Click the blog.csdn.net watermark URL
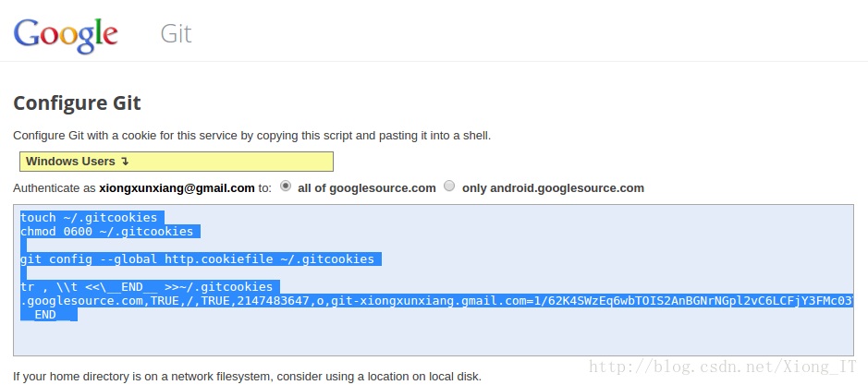Screen dimensions: 868x385 (x=723, y=367)
